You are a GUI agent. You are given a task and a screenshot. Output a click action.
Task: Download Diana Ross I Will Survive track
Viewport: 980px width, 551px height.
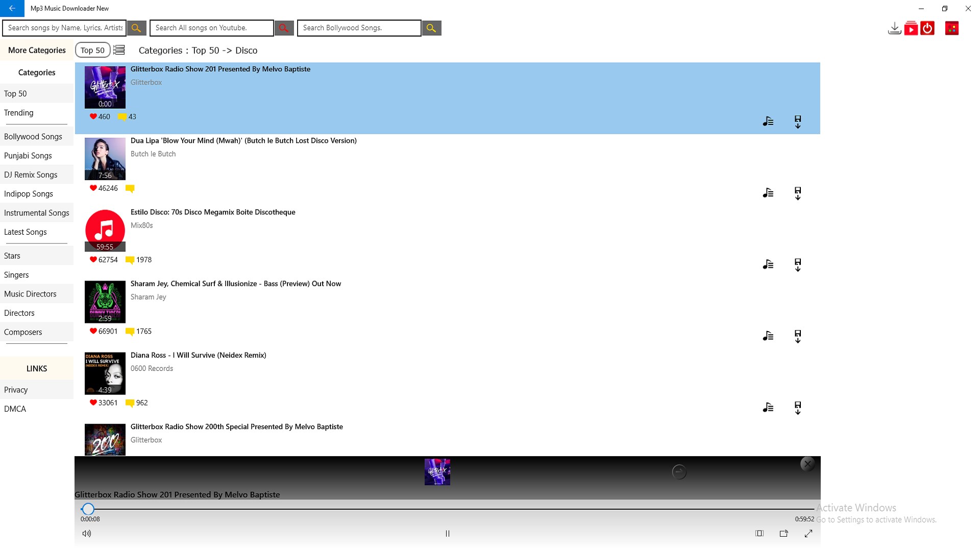tap(797, 407)
